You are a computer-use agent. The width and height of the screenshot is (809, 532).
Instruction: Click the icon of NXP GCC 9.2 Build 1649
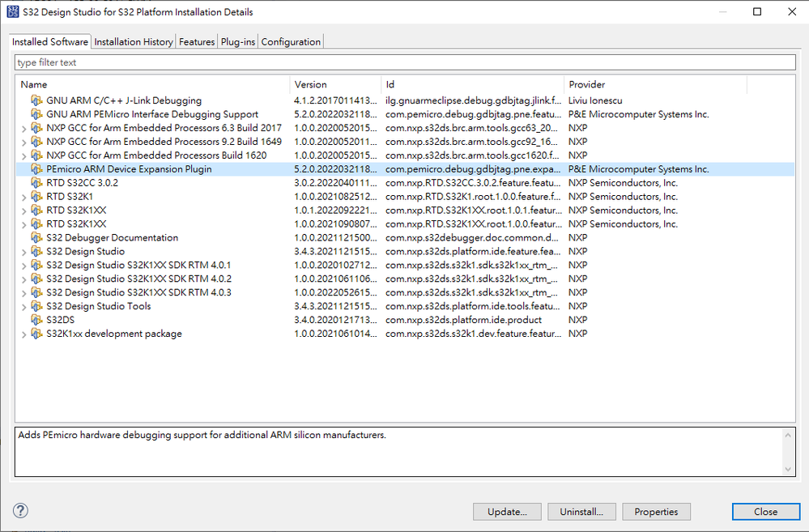tap(36, 142)
